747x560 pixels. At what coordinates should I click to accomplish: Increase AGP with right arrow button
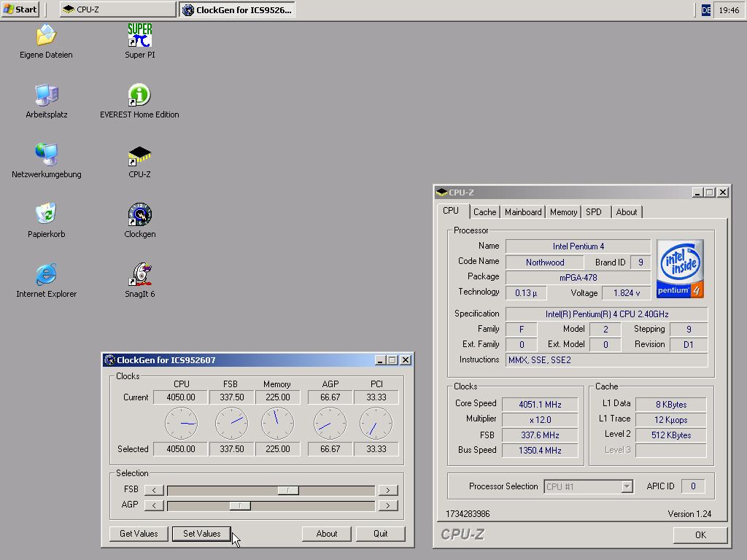tap(388, 505)
